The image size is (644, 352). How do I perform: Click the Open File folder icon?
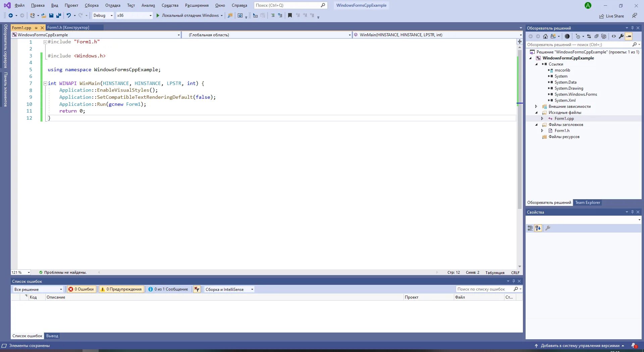tap(44, 15)
